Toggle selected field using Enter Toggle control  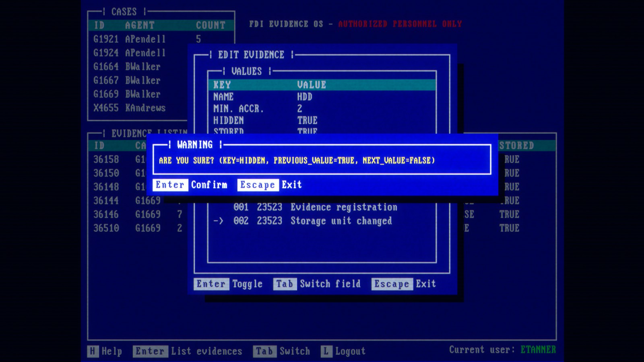pyautogui.click(x=212, y=284)
